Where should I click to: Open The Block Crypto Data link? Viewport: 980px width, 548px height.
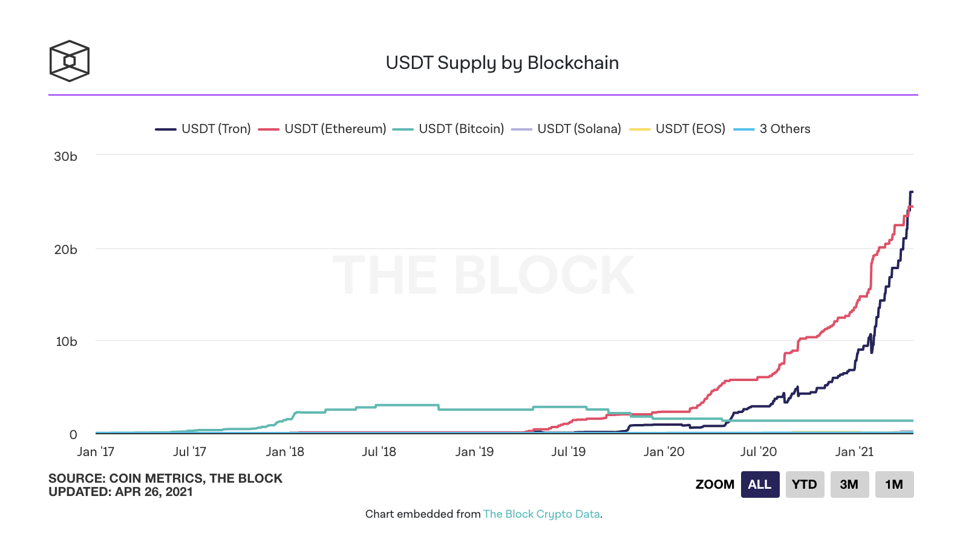(x=541, y=514)
